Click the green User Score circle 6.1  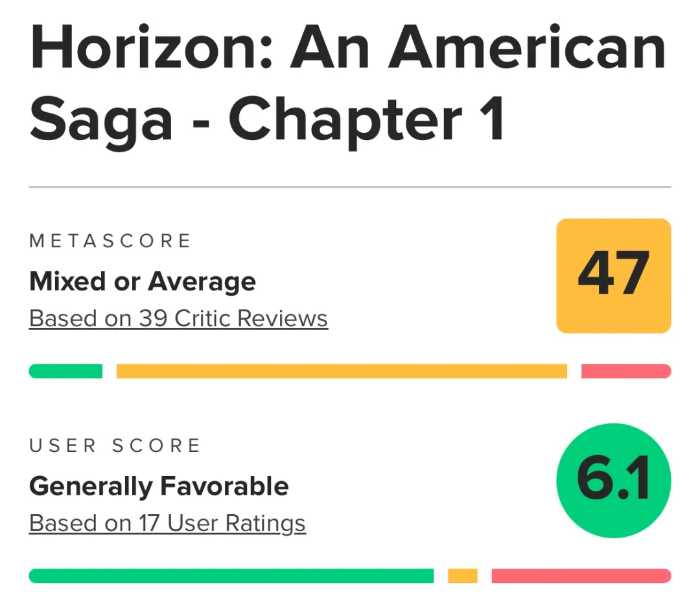tap(613, 480)
